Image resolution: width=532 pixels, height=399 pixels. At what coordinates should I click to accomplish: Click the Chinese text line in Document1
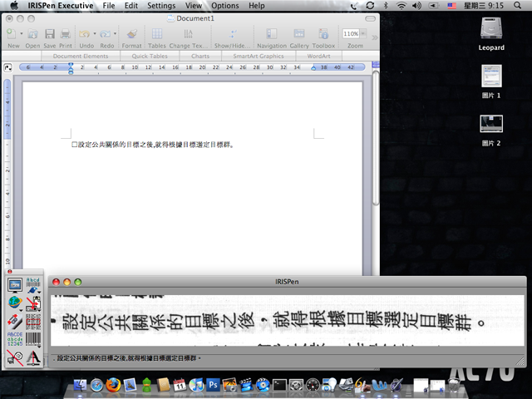pos(153,145)
